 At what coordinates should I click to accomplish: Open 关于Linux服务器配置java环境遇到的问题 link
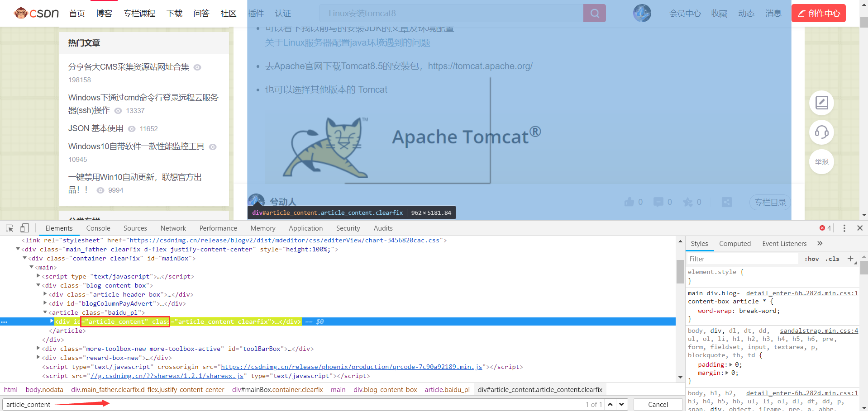pos(348,43)
